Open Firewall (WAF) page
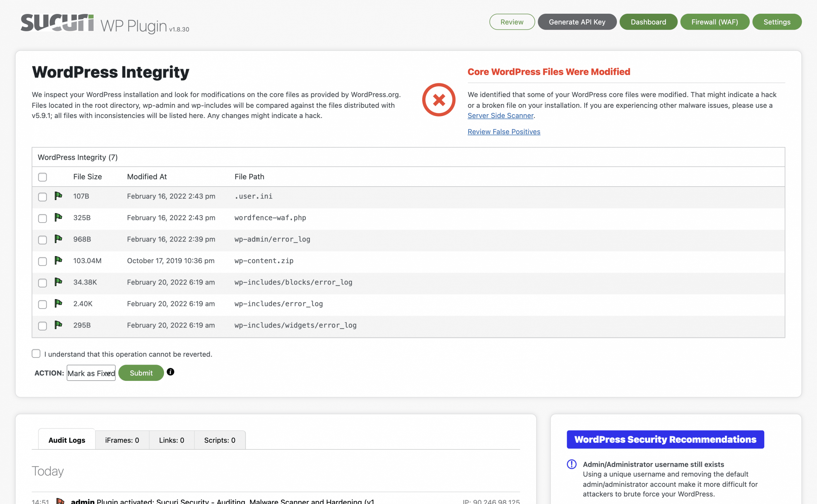 pyautogui.click(x=715, y=22)
